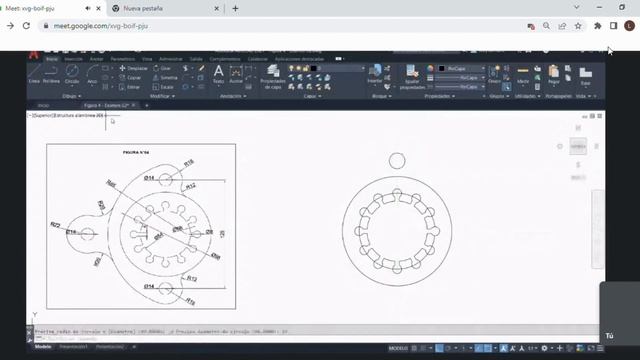Click the object color wheel in Propiedades

430,68
